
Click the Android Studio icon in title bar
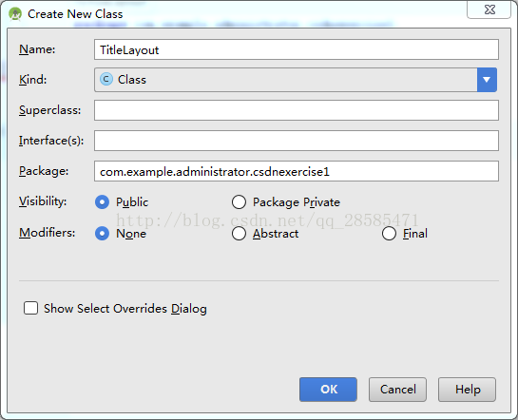[15, 14]
